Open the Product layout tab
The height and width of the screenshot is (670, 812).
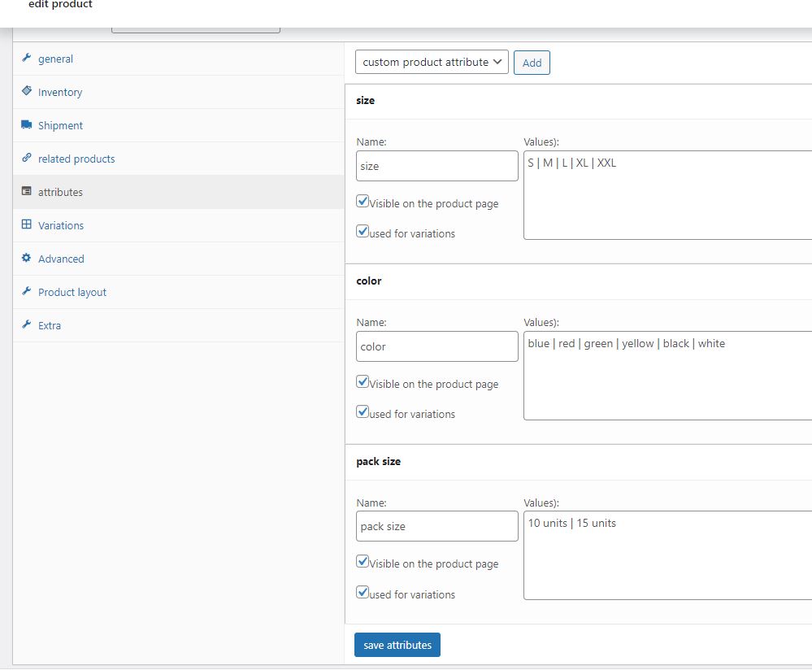(178, 292)
